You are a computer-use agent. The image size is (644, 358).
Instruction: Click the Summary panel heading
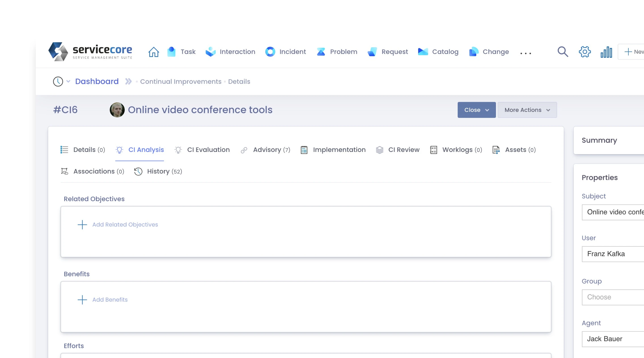(599, 140)
